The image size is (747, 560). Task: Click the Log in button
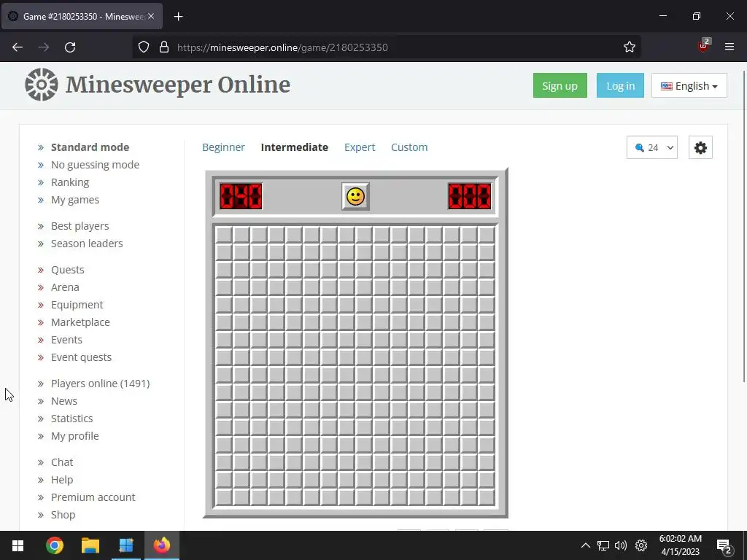pos(620,86)
